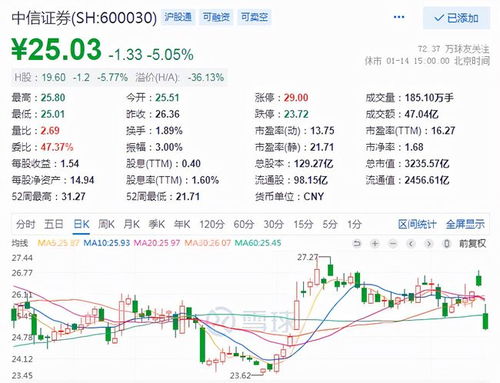This screenshot has height=383, width=500.
Task: Click the 均线 moving average label
Action: (x=20, y=243)
